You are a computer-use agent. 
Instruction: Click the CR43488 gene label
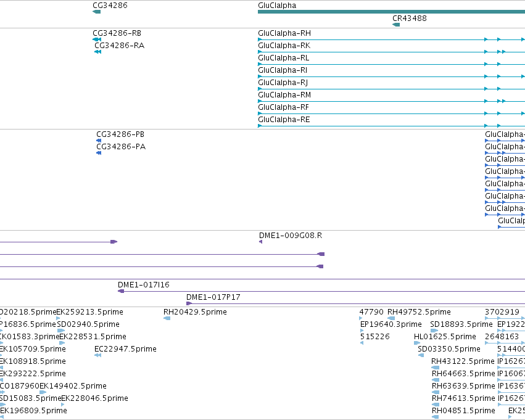pos(410,19)
